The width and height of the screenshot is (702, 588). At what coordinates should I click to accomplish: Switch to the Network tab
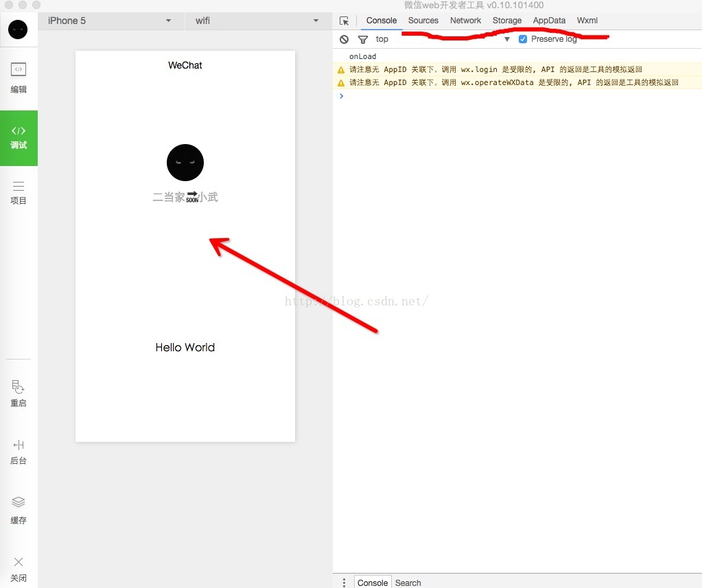tap(465, 21)
